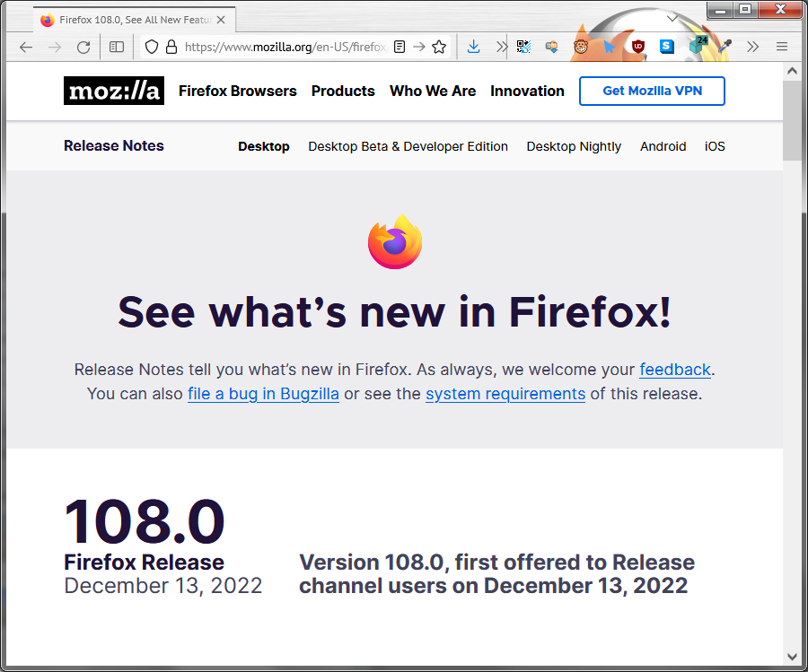Image resolution: width=808 pixels, height=672 pixels.
Task: Switch to Desktop Nightly release notes
Action: [574, 146]
